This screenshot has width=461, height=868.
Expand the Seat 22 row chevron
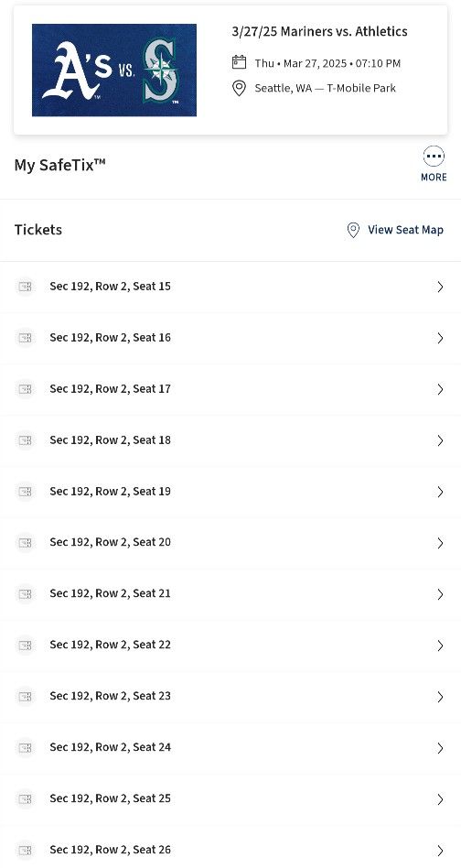pos(440,646)
